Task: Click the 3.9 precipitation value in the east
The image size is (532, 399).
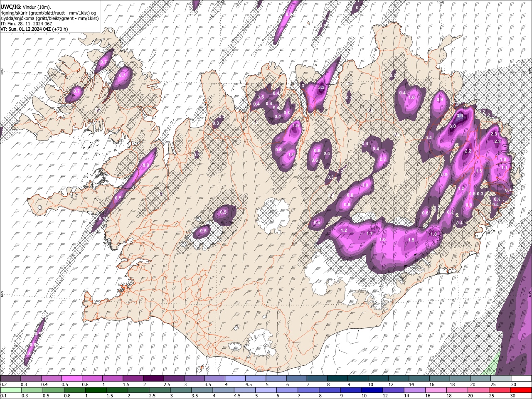Action: pos(460,116)
